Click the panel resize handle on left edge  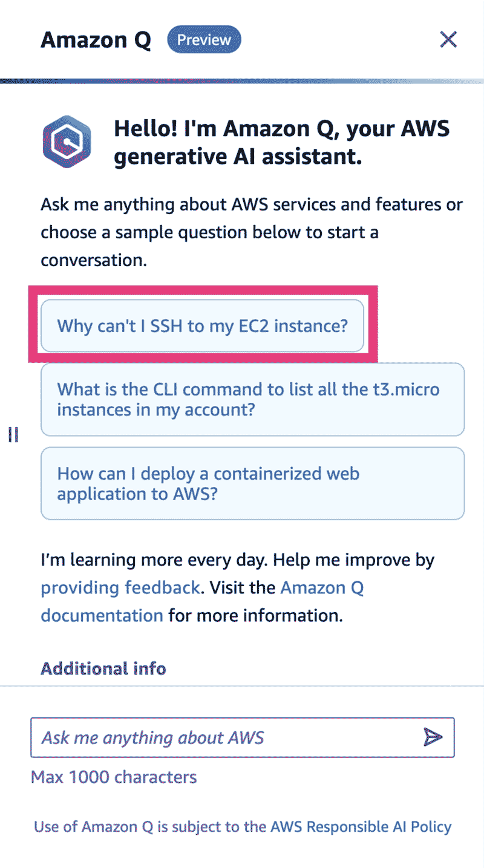pyautogui.click(x=13, y=434)
